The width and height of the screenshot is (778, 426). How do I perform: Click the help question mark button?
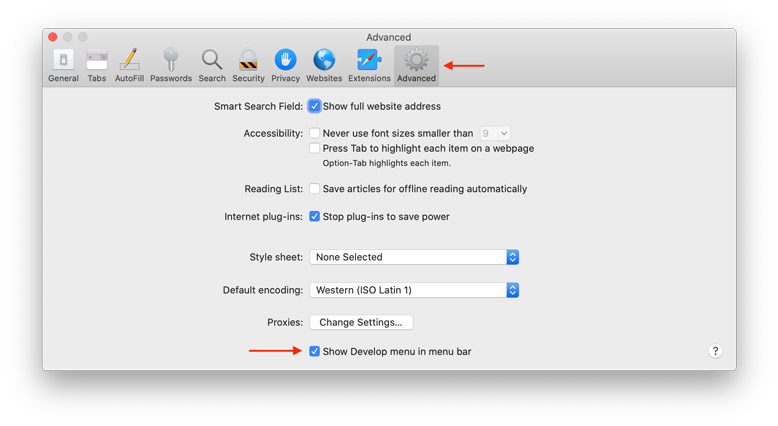pyautogui.click(x=715, y=351)
